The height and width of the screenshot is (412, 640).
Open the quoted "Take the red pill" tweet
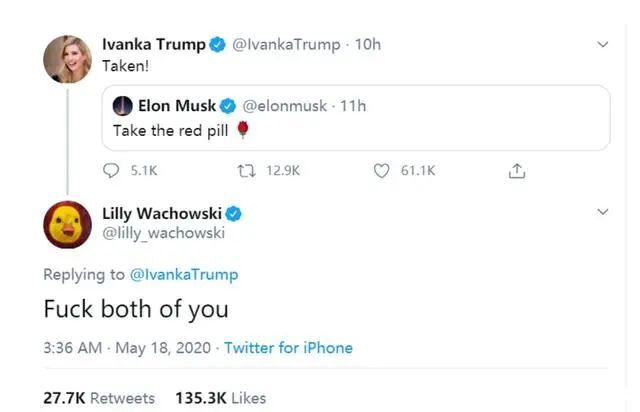[356, 118]
